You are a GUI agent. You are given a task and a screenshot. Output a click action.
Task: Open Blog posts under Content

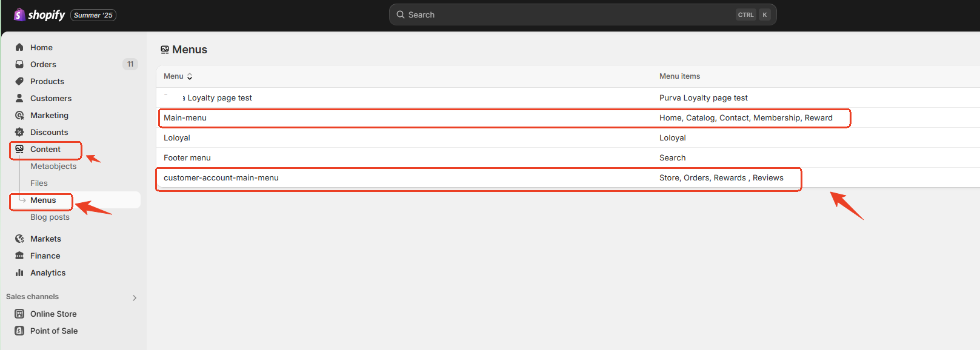[50, 217]
